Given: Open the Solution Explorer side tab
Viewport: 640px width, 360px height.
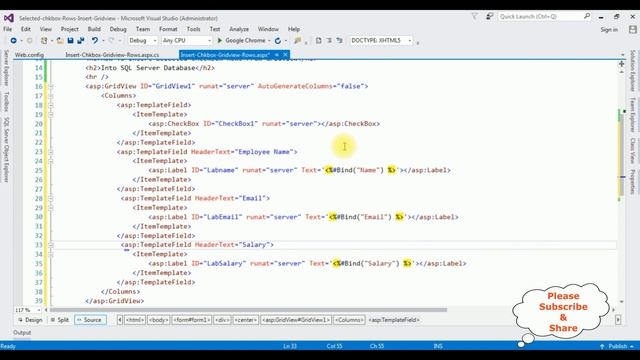Looking at the screenshot, I should (633, 71).
